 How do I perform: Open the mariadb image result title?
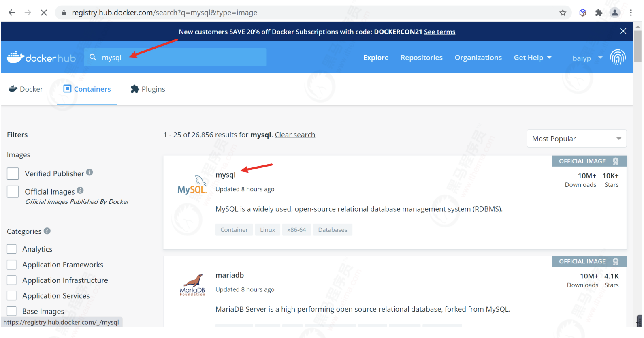[x=230, y=275]
